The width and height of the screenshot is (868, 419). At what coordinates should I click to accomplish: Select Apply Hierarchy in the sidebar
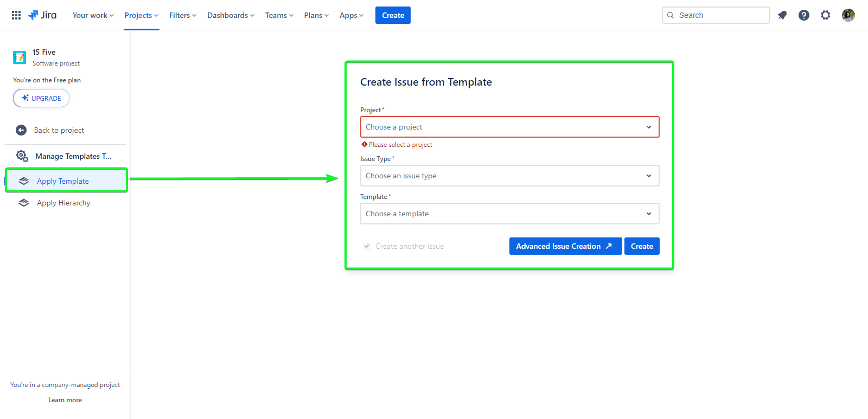[x=63, y=203]
